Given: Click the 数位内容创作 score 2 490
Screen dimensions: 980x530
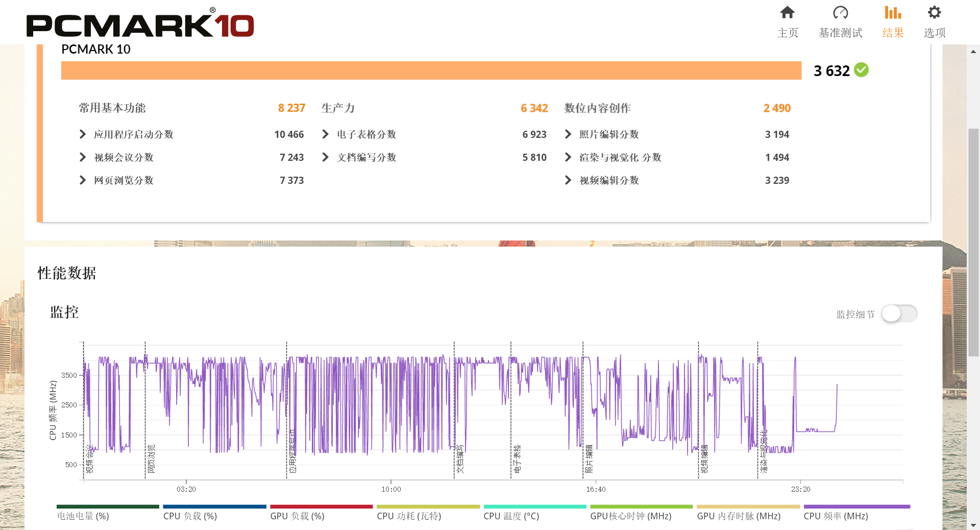Looking at the screenshot, I should tap(777, 108).
